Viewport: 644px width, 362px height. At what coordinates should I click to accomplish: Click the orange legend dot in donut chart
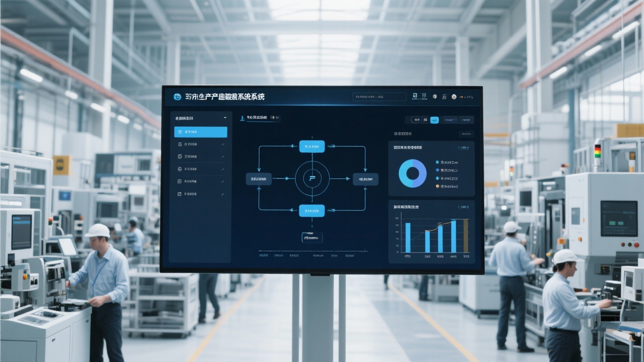437,186
